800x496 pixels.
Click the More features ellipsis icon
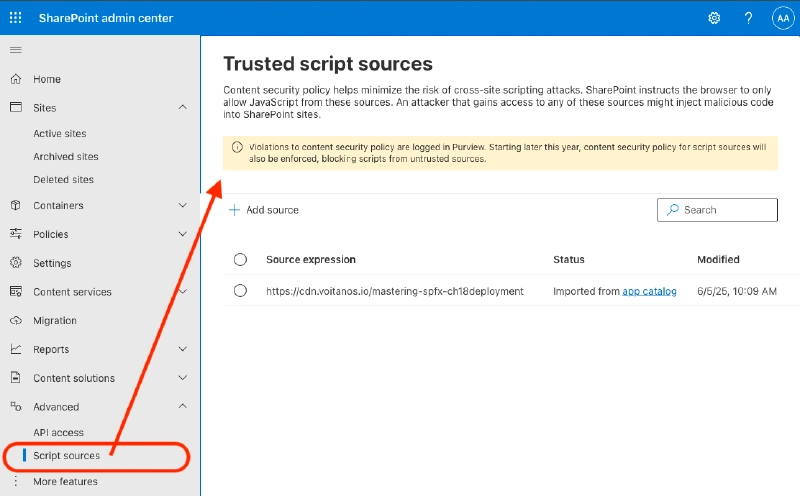16,481
